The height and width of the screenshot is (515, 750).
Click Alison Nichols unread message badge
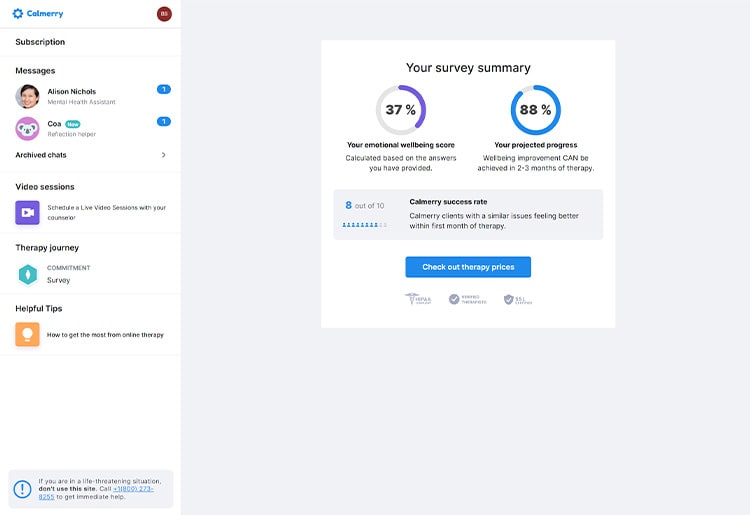(x=164, y=89)
